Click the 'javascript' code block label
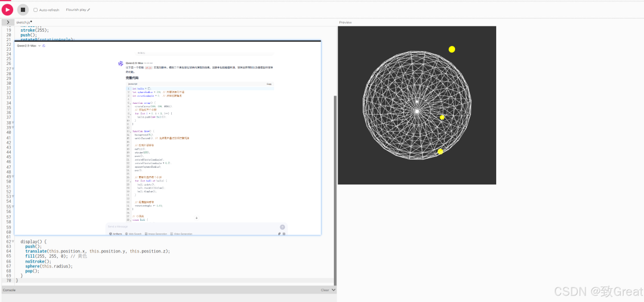The width and height of the screenshot is (644, 302). pos(132,84)
